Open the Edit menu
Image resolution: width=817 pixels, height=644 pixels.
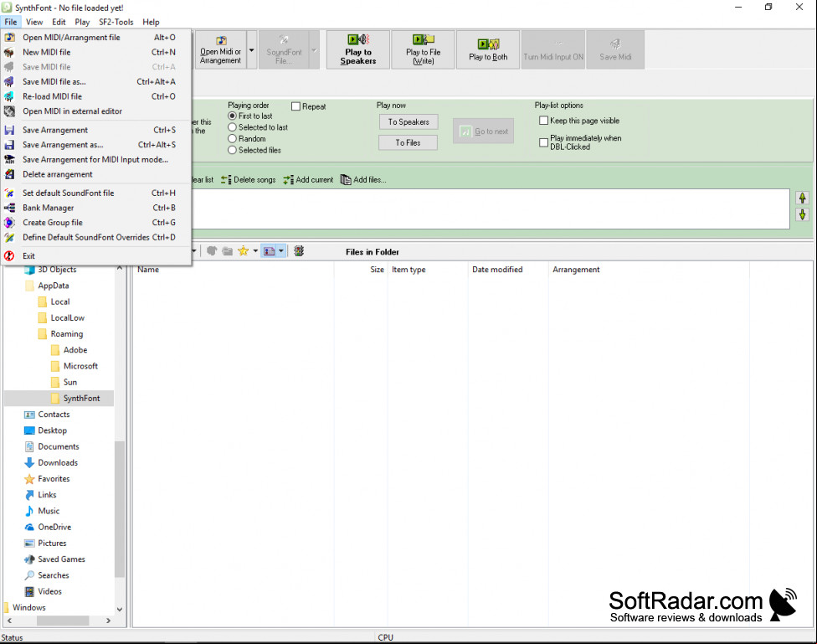pyautogui.click(x=59, y=22)
